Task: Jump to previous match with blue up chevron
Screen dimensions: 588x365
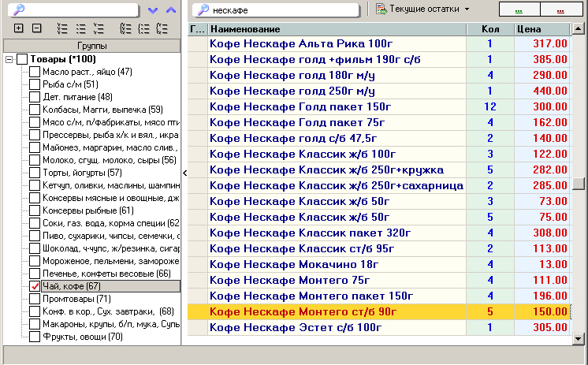Action: (170, 10)
